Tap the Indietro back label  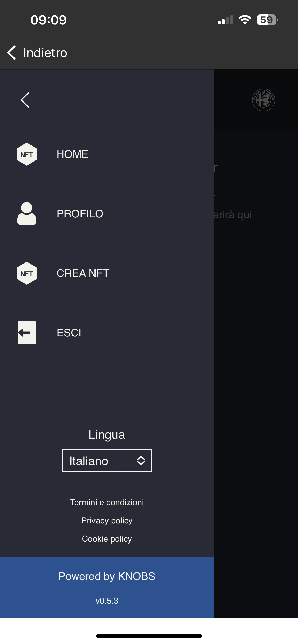pos(45,53)
